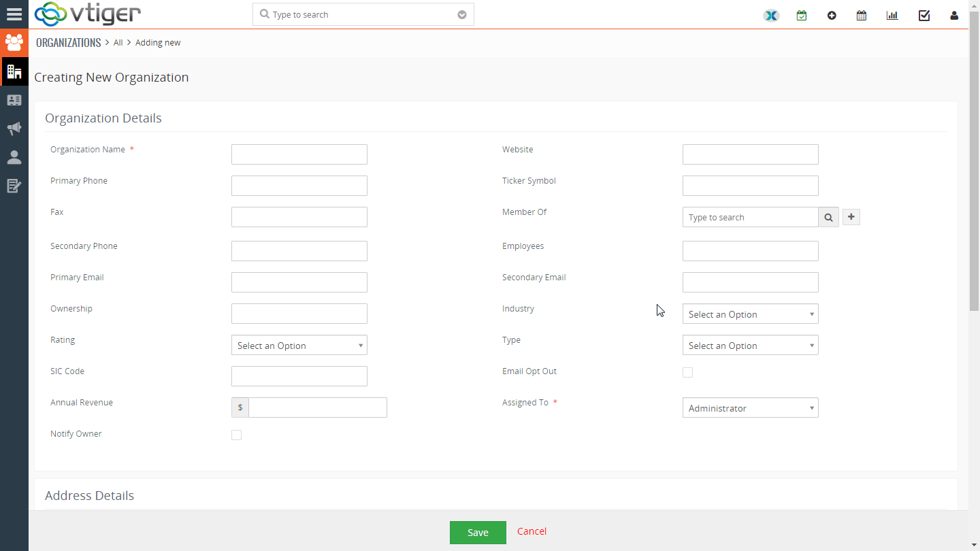Open the user profile icon
The width and height of the screenshot is (980, 551).
coord(953,15)
